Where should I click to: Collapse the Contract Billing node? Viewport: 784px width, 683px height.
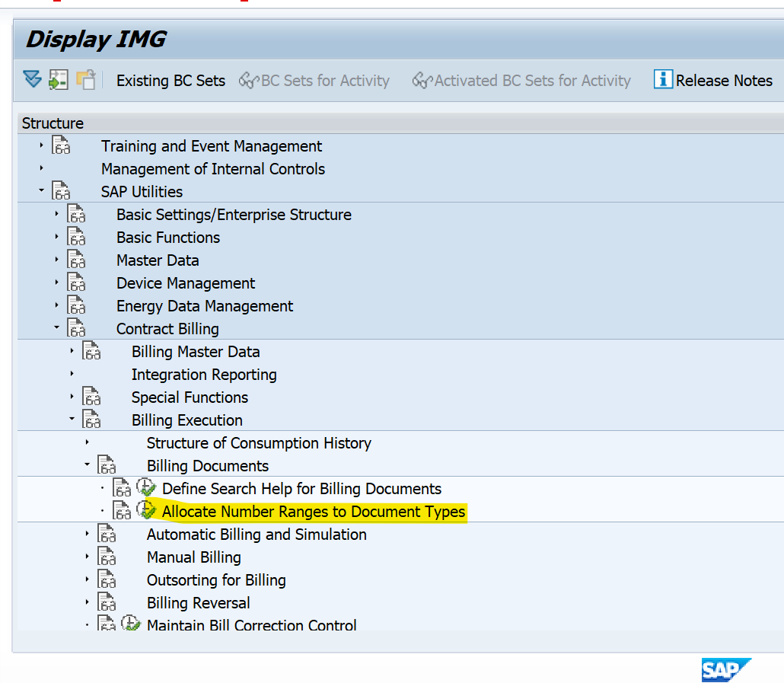pos(56,327)
